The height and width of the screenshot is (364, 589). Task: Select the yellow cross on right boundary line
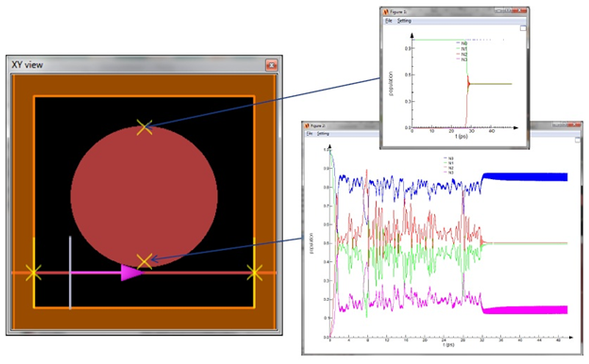pyautogui.click(x=254, y=273)
